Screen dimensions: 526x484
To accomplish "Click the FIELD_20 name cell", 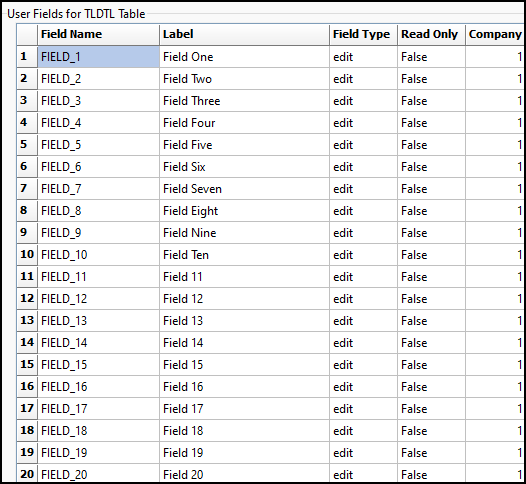I will [x=98, y=474].
